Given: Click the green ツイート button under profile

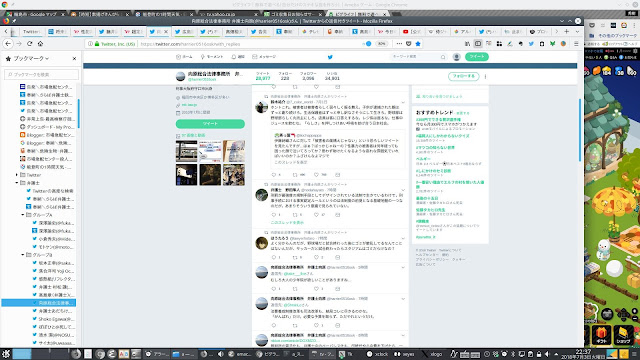Looking at the screenshot, I should coord(210,124).
